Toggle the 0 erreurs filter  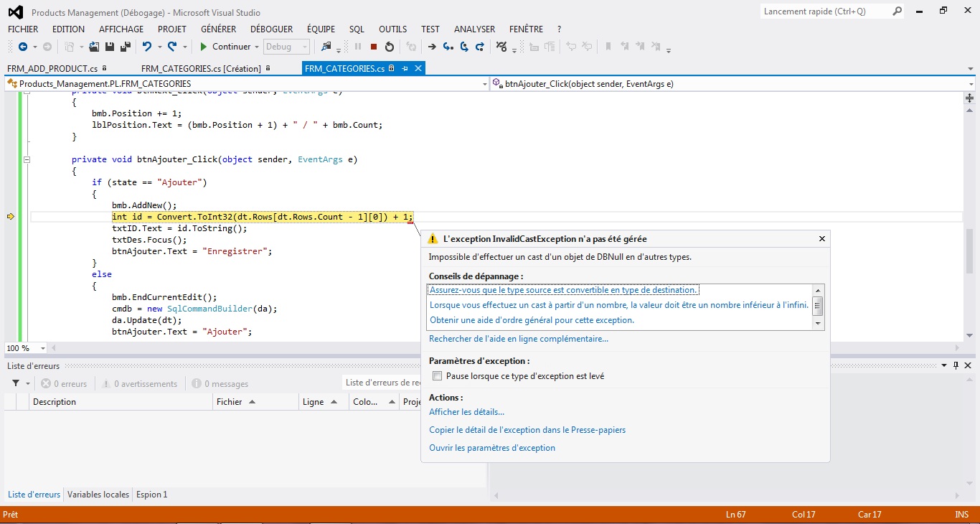click(x=64, y=384)
